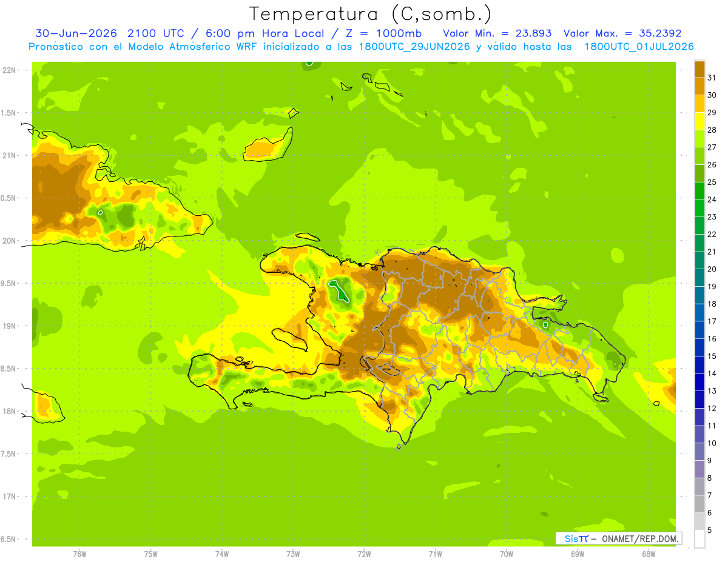Select the '1800UTC_01JUL2026' valid-until timestamp
The width and height of the screenshot is (728, 562).
(639, 47)
